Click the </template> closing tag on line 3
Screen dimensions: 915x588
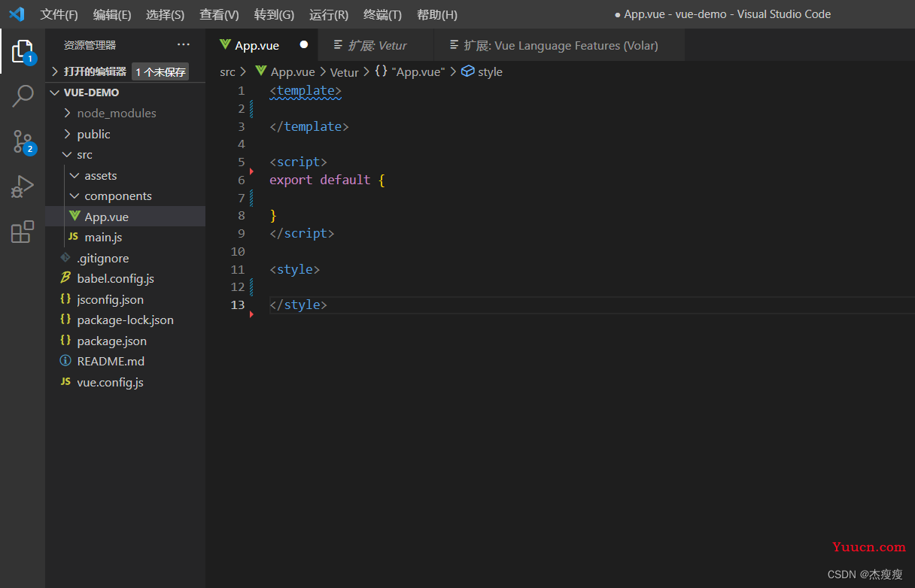coord(309,126)
